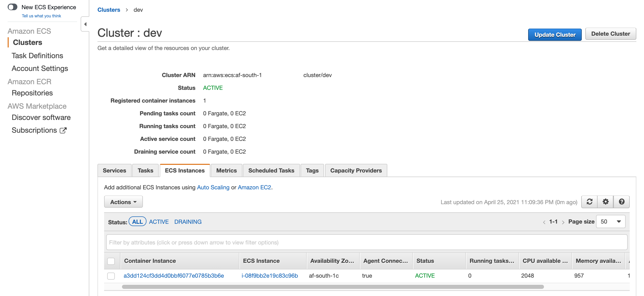Screen dimensions: 644x296
Task: Select the ECS Instances tab
Action: click(185, 170)
